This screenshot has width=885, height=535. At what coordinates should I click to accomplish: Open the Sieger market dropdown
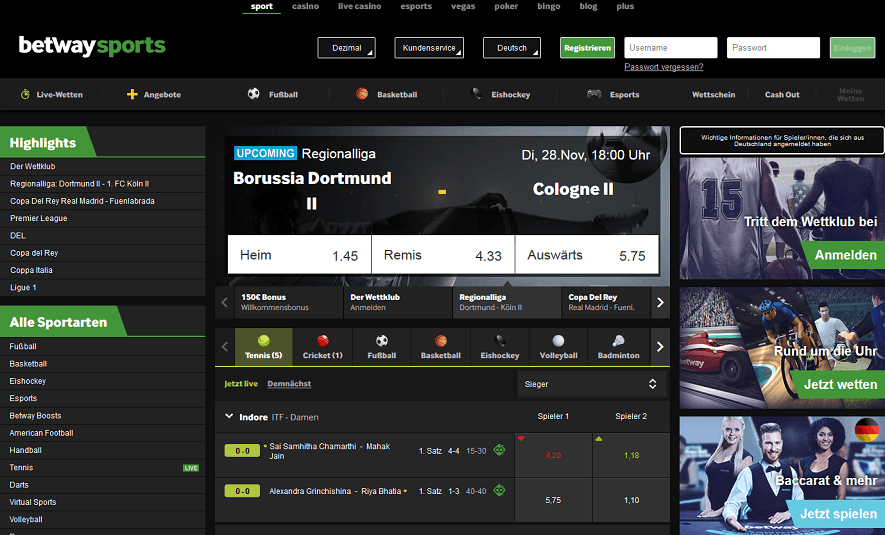point(592,384)
